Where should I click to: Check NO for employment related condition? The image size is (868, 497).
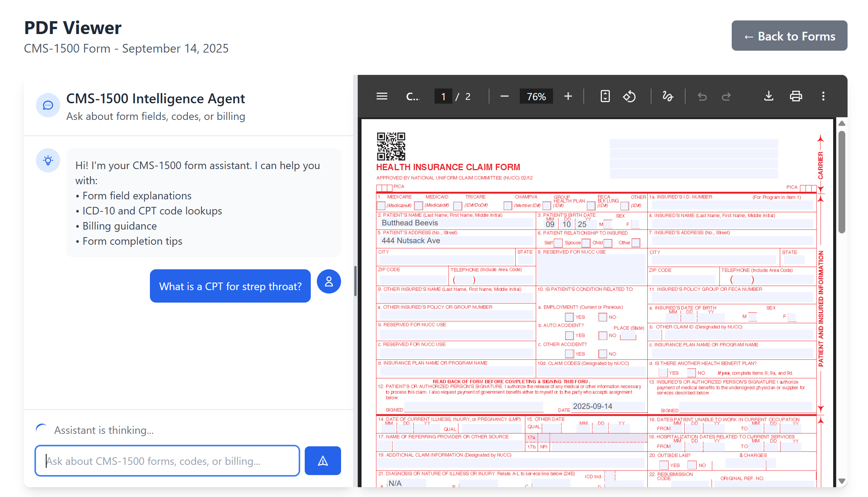tap(603, 317)
